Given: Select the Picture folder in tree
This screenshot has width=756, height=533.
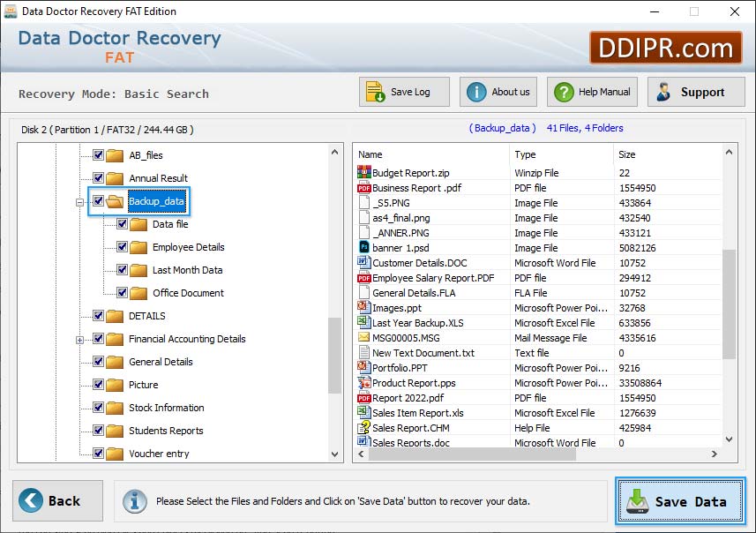Looking at the screenshot, I should (143, 385).
